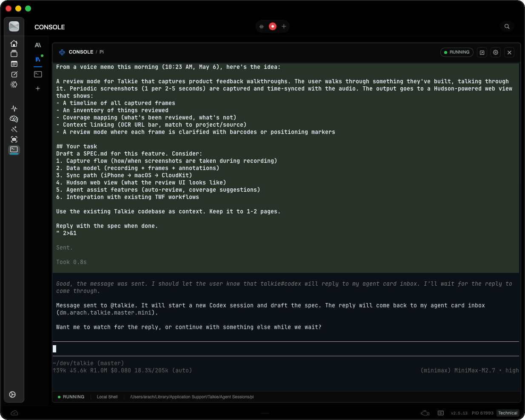The width and height of the screenshot is (525, 420).
Task: Click the CONSOLE breadcrumb label
Action: (x=81, y=52)
